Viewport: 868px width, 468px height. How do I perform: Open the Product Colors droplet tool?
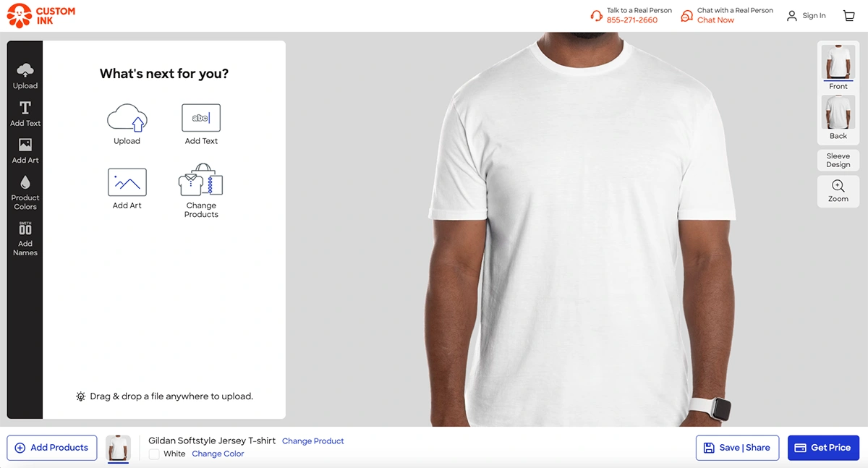coord(25,192)
